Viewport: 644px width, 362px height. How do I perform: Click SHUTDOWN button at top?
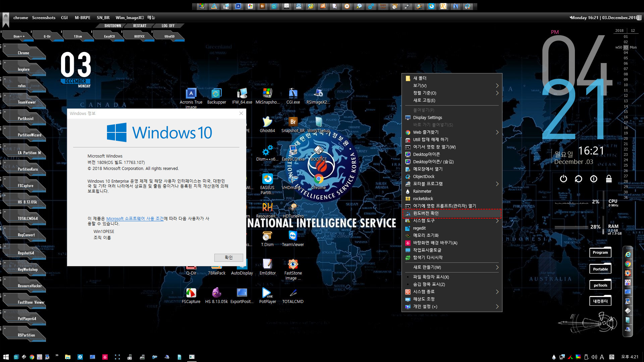[x=112, y=26]
